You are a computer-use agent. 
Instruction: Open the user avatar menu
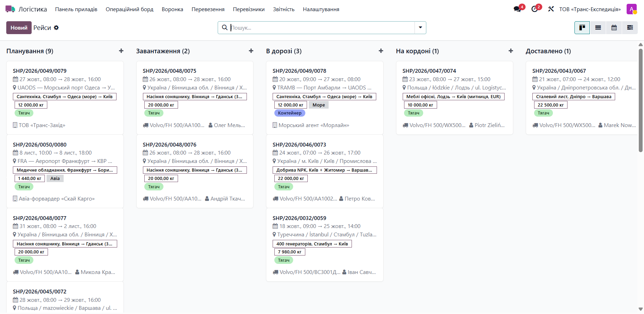coord(631,9)
